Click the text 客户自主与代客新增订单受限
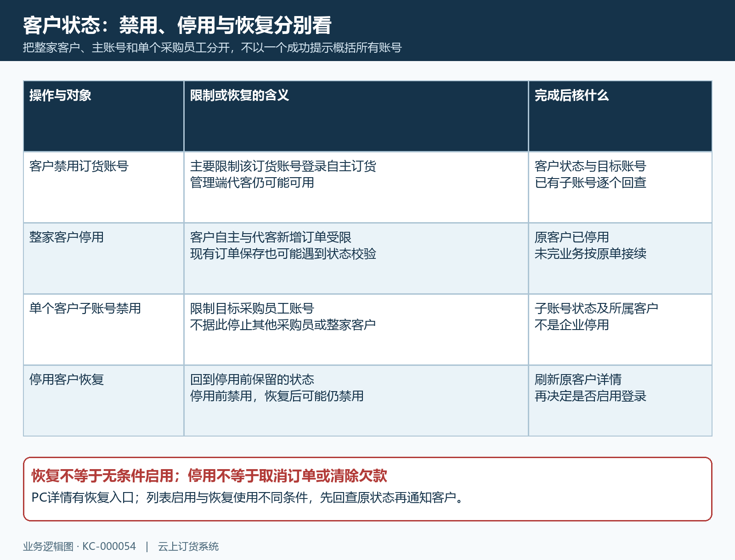Image resolution: width=735 pixels, height=560 pixels. [x=271, y=237]
